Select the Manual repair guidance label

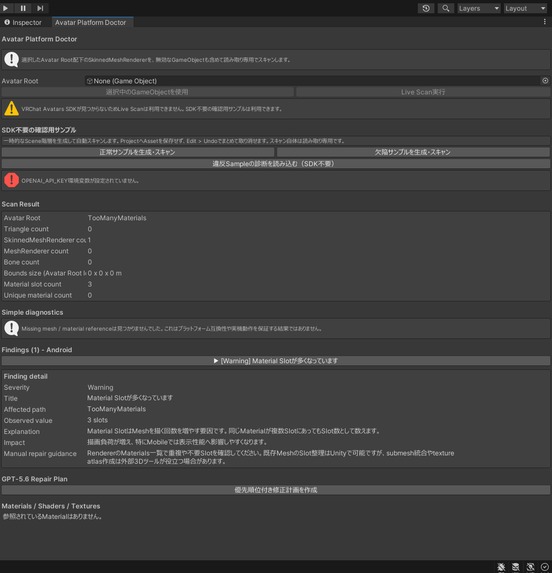coord(40,454)
